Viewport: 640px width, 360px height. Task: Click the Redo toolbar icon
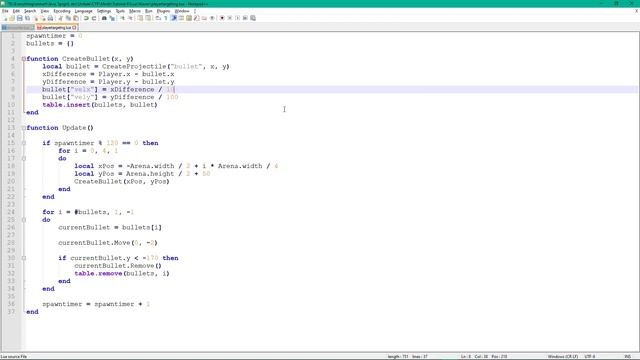pos(94,18)
